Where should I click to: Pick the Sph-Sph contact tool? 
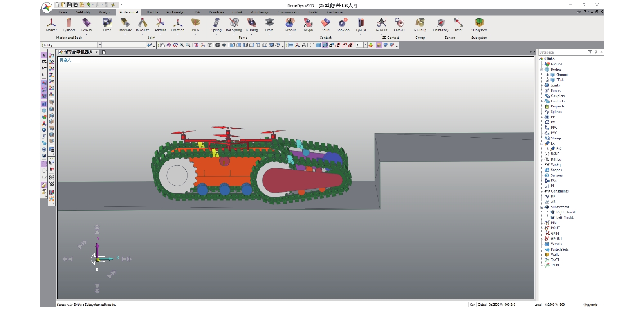pyautogui.click(x=343, y=24)
